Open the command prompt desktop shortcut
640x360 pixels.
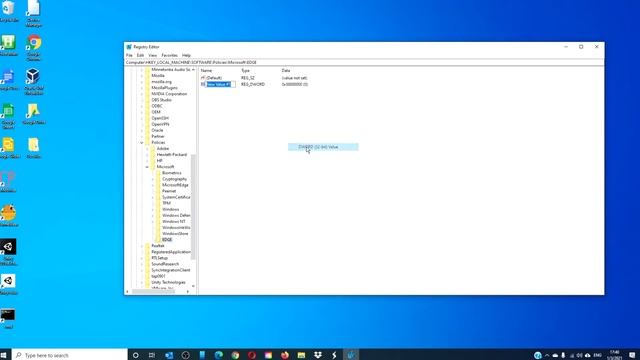click(8, 319)
